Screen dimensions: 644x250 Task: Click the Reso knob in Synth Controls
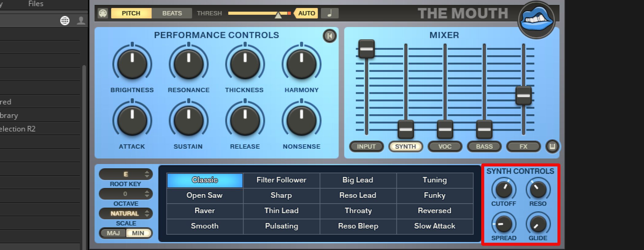click(538, 189)
